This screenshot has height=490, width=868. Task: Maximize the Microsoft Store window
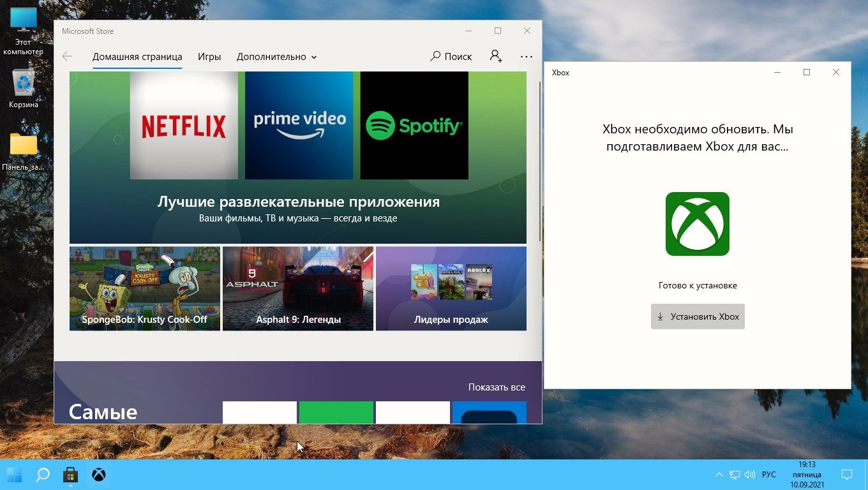point(498,31)
